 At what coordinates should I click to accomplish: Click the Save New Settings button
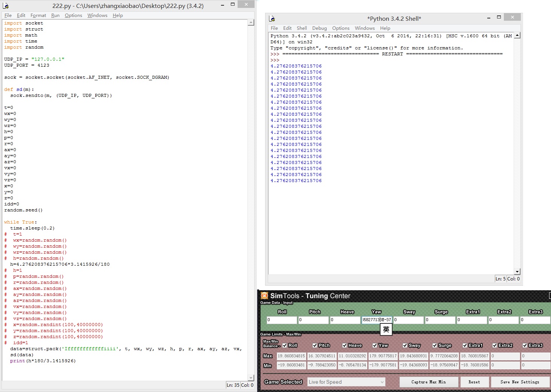(x=520, y=382)
